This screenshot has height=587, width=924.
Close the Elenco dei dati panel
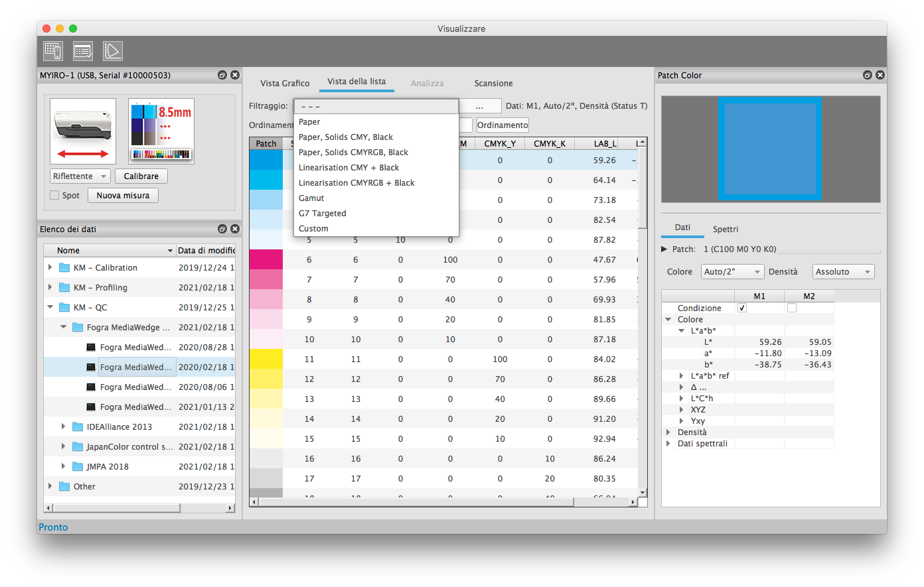coord(234,229)
